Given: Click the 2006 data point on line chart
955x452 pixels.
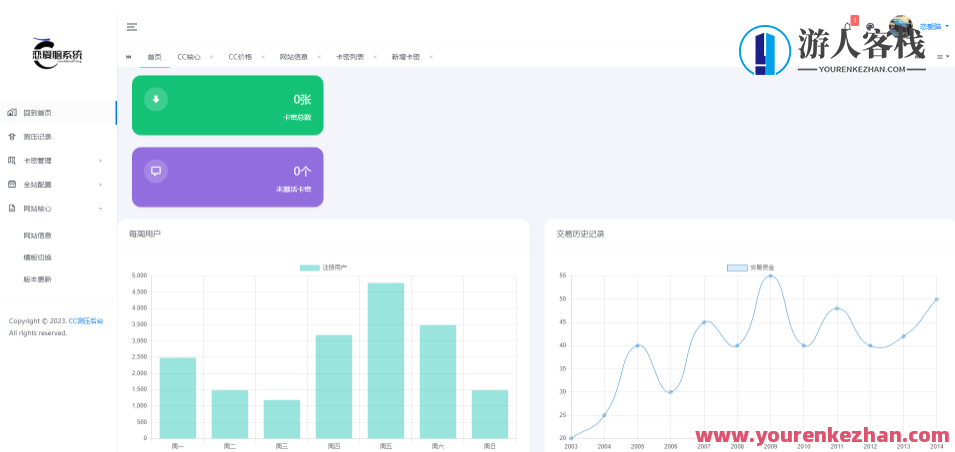Looking at the screenshot, I should [671, 392].
